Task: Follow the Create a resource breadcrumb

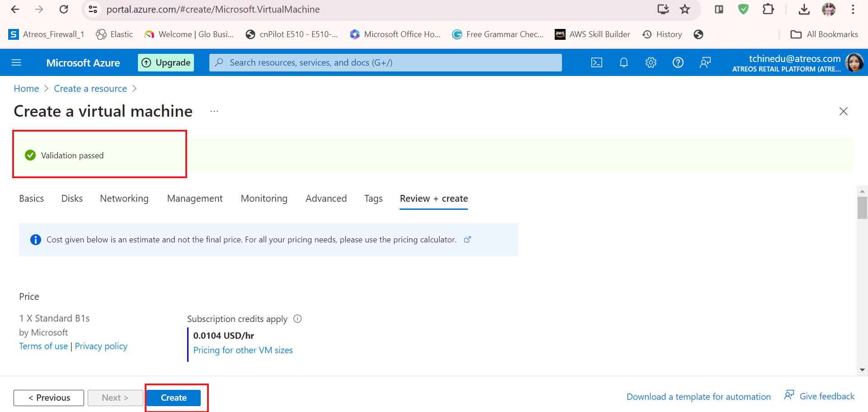Action: 90,89
